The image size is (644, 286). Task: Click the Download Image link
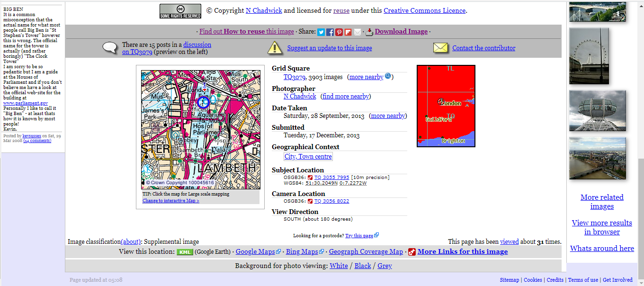[401, 31]
